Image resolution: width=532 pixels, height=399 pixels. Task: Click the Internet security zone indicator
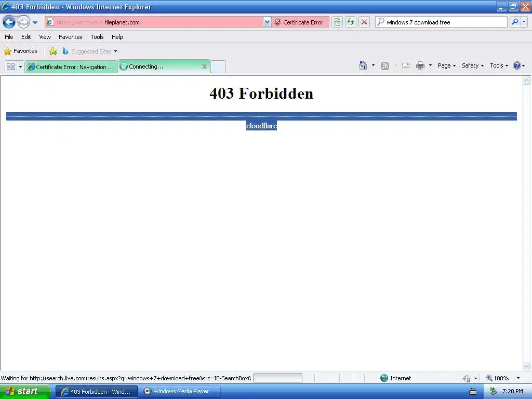396,378
